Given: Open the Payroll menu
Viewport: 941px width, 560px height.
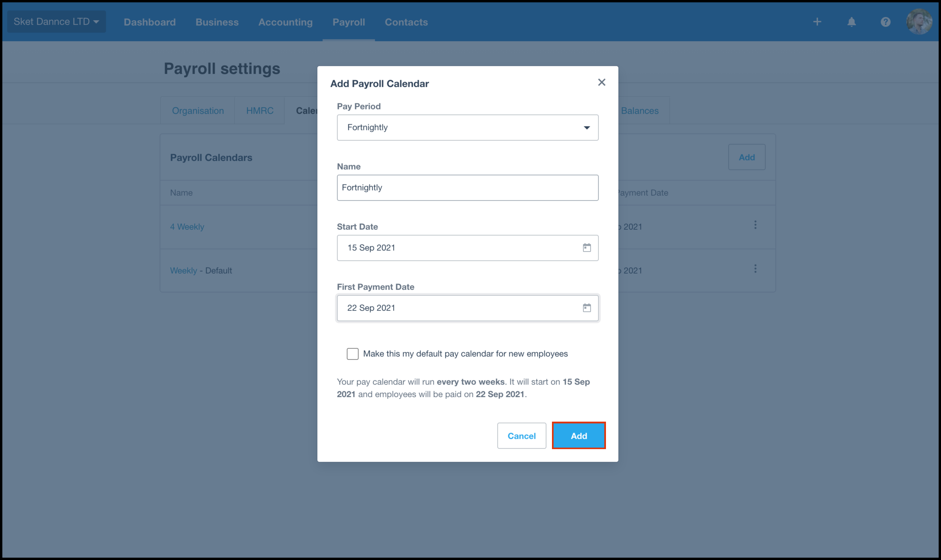Looking at the screenshot, I should (x=349, y=22).
